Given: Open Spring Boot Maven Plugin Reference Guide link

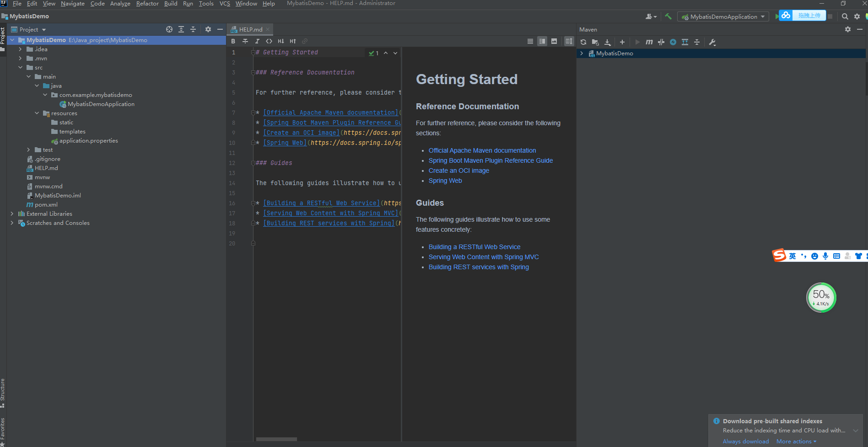Looking at the screenshot, I should tap(491, 160).
